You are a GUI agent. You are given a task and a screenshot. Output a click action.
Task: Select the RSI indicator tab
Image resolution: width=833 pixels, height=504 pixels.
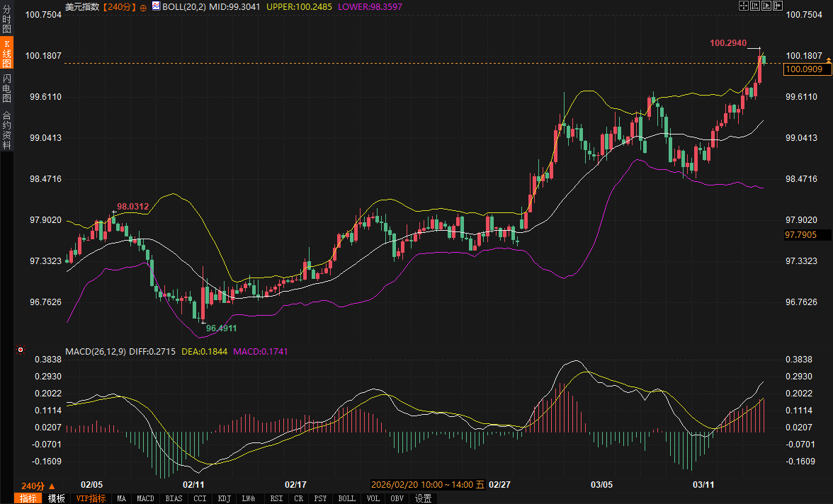[x=276, y=498]
